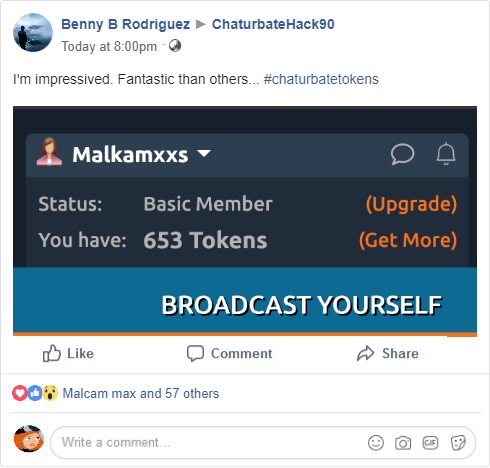Open the ChaturbateHack90 group link

(x=273, y=24)
